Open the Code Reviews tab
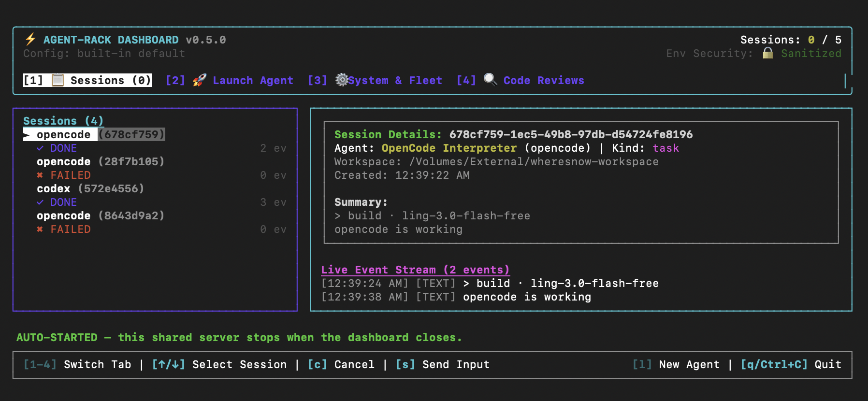The image size is (868, 401). (521, 80)
